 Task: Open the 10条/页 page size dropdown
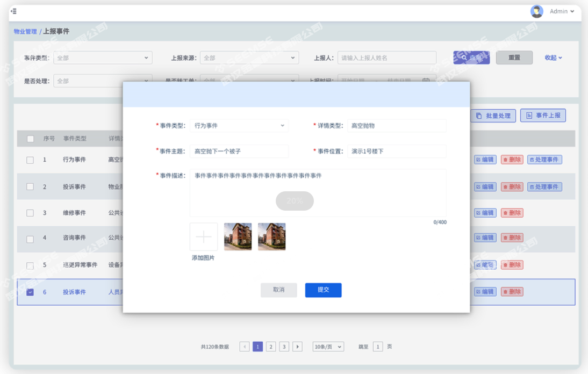coord(328,347)
